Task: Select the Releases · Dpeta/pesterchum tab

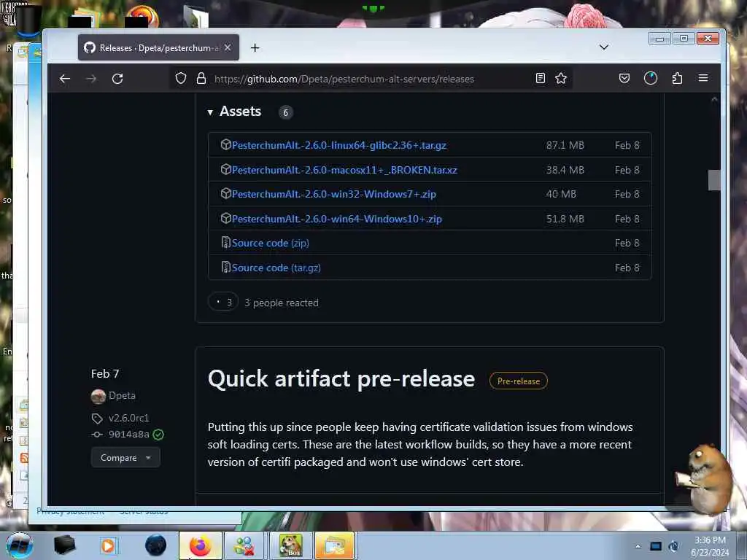Action: (158, 47)
